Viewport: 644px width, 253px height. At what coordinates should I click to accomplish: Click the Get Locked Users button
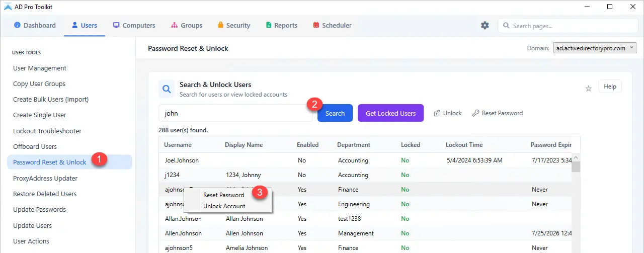click(390, 113)
